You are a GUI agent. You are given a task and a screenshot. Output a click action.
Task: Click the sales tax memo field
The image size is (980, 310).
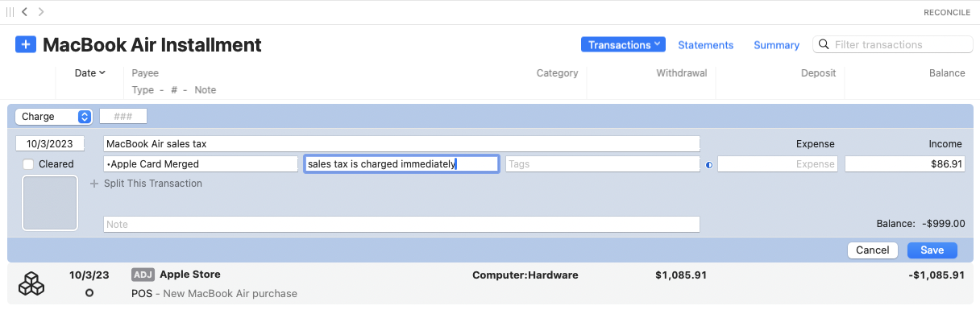[x=401, y=164]
